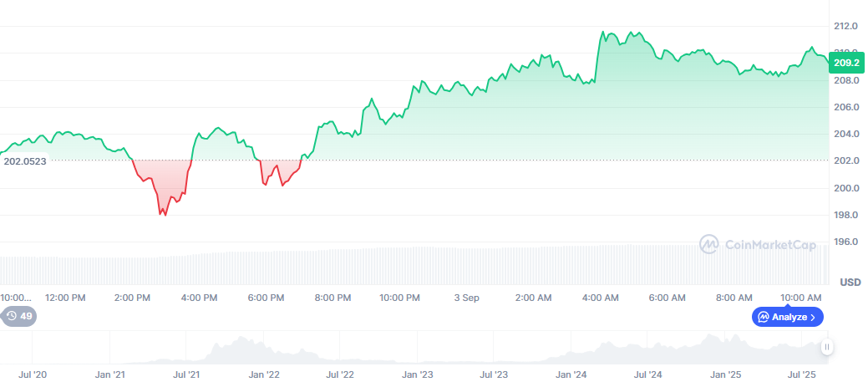Screen dimensions: 868x382
Task: Click Jan '22 on the range navigator
Action: coord(264,374)
